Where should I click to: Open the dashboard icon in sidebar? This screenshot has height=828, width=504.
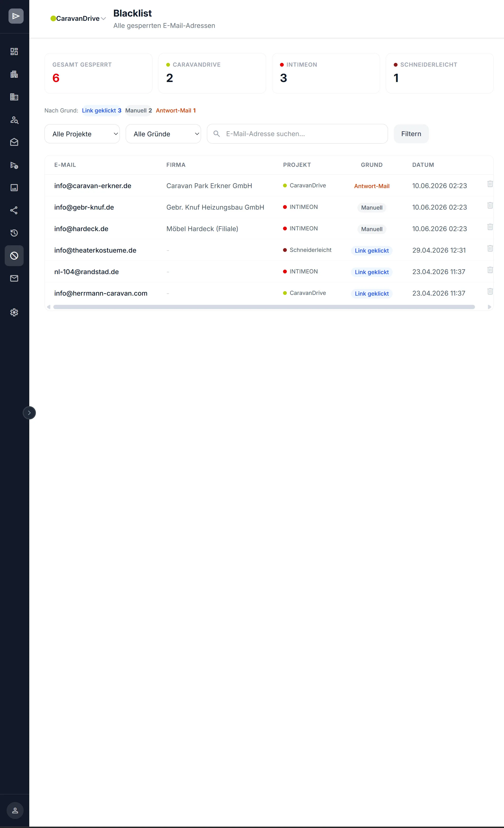click(x=14, y=52)
